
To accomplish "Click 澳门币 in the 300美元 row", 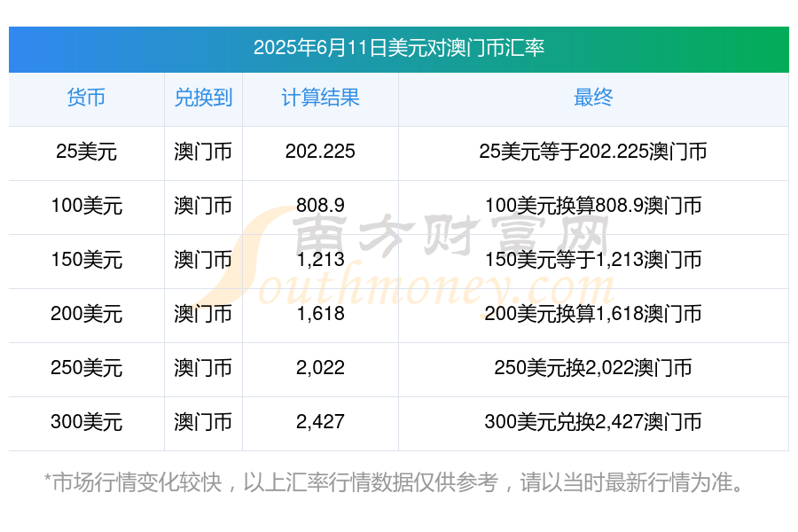I will (x=203, y=422).
